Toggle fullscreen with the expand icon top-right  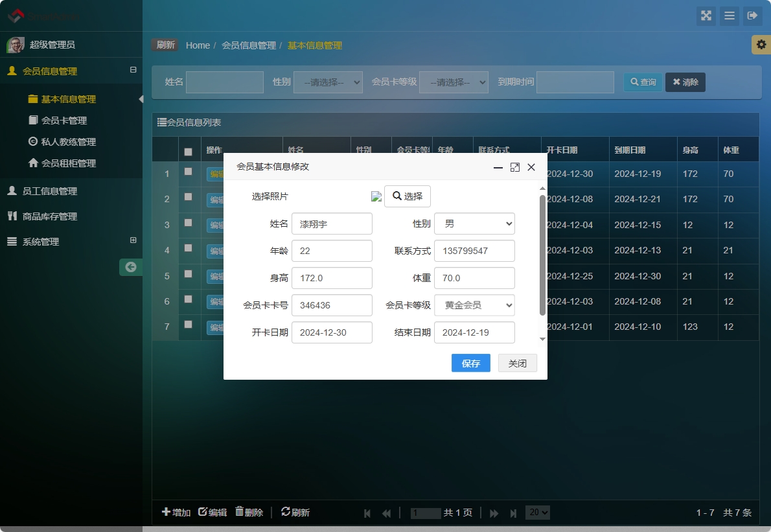[x=706, y=16]
